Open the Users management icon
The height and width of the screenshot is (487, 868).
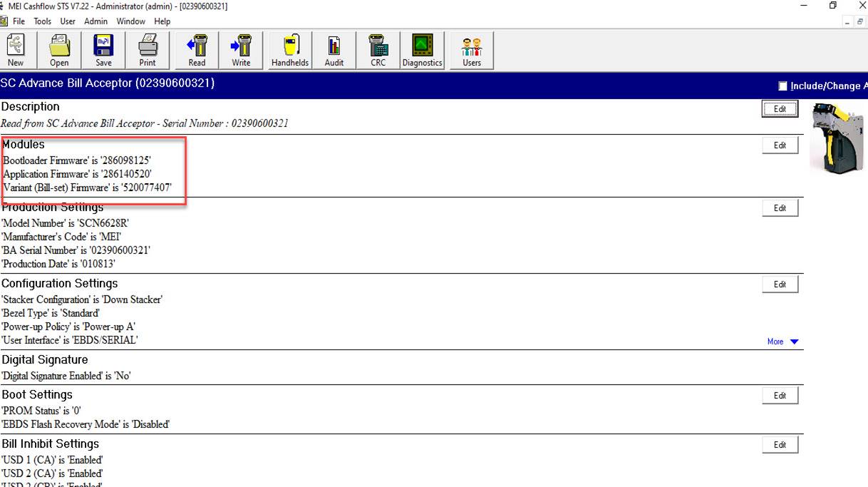click(x=472, y=51)
